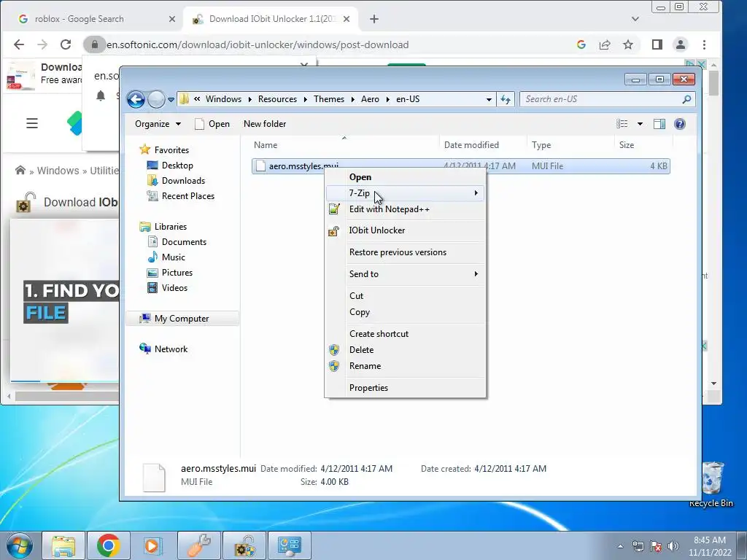
Task: Expand the Send to submenu
Action: pyautogui.click(x=405, y=274)
